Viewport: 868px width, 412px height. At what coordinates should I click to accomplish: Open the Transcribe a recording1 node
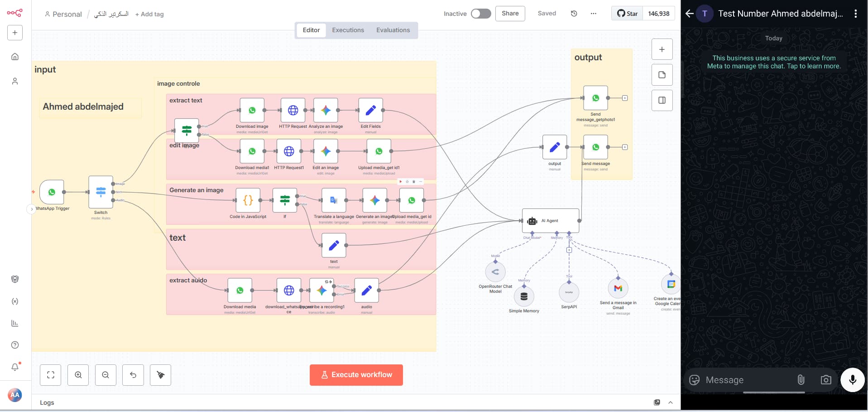point(321,291)
